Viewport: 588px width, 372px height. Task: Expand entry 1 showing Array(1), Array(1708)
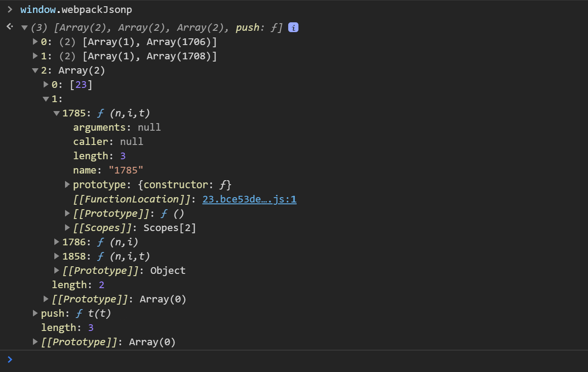pos(35,56)
